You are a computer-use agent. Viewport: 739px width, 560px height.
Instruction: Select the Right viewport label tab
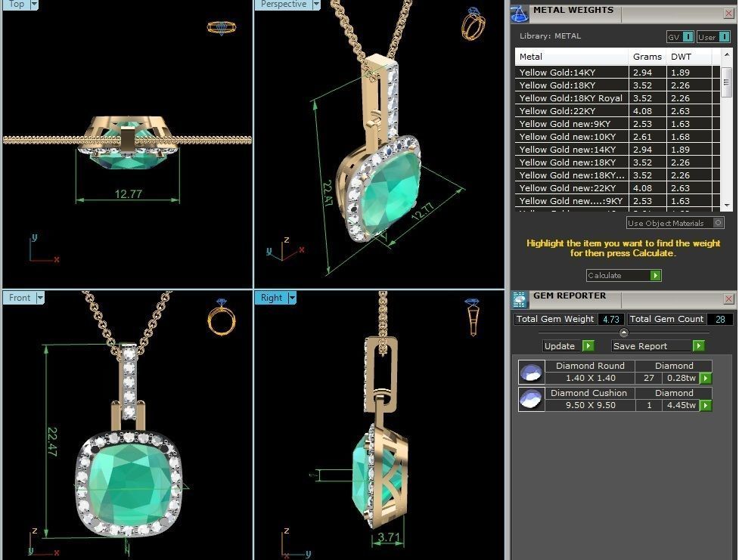coord(272,298)
